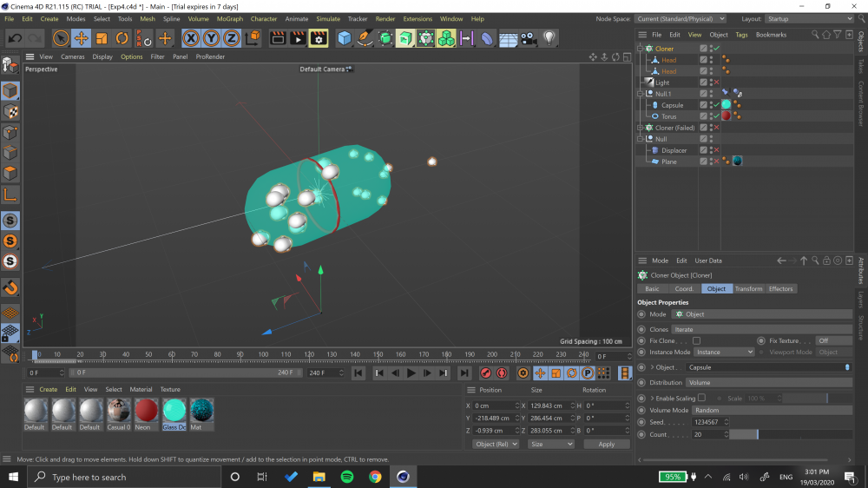Viewport: 868px width, 488px height.
Task: Add a Cube primitive object
Action: [x=345, y=37]
